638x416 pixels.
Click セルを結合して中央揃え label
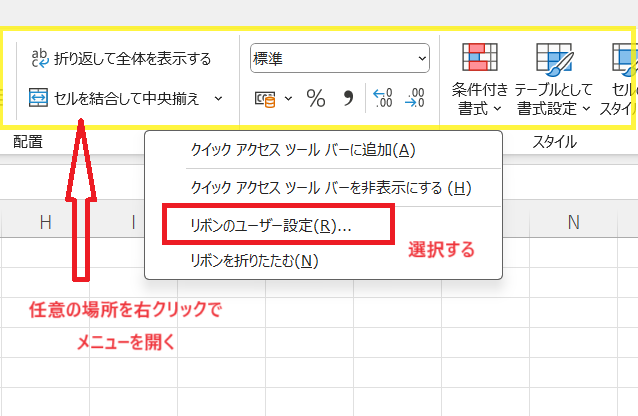pos(127,98)
